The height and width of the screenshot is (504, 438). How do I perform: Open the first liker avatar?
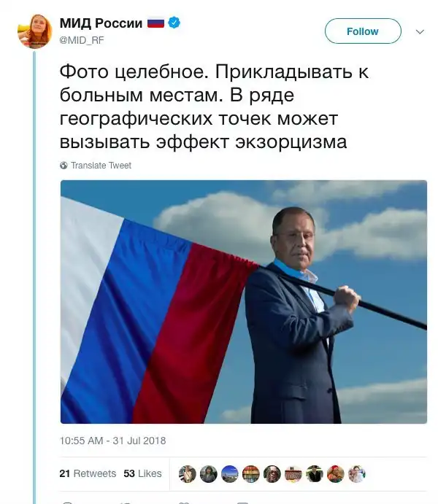pyautogui.click(x=188, y=473)
